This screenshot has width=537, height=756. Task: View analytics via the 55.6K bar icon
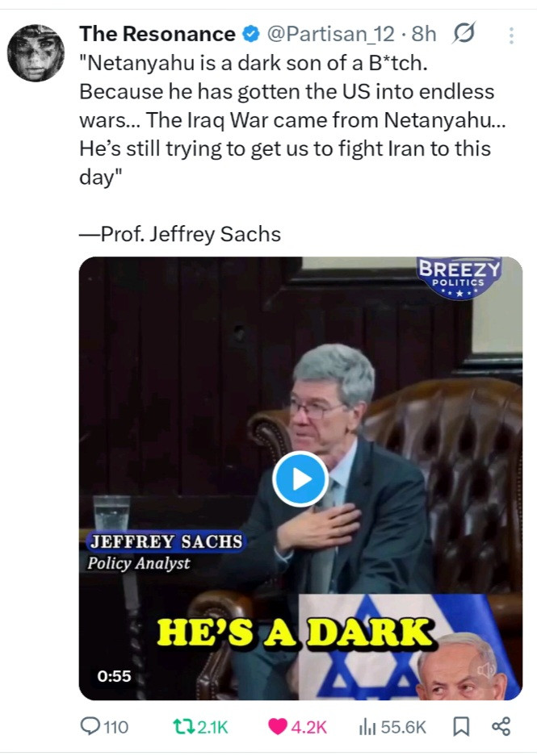tap(367, 727)
